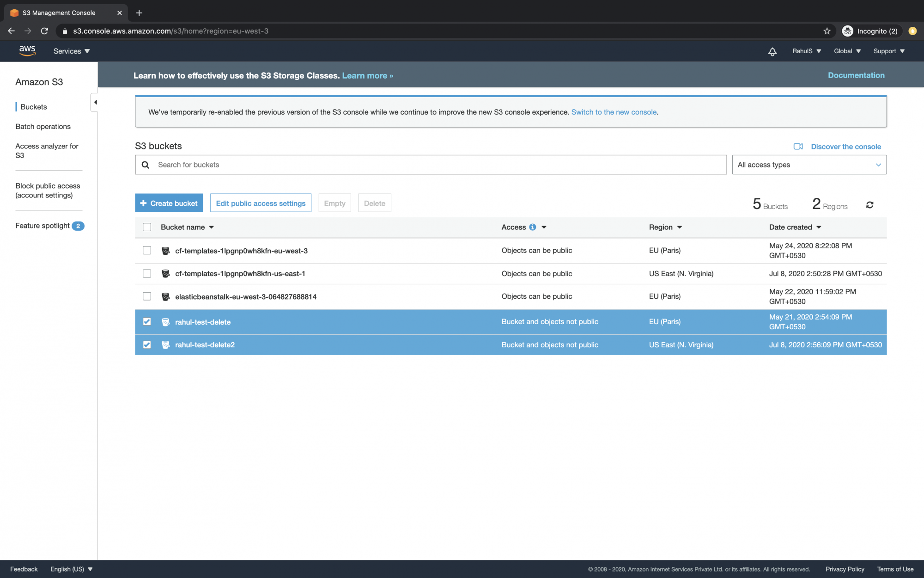The image size is (924, 578).
Task: Go to Batch operations in the sidebar
Action: (43, 126)
